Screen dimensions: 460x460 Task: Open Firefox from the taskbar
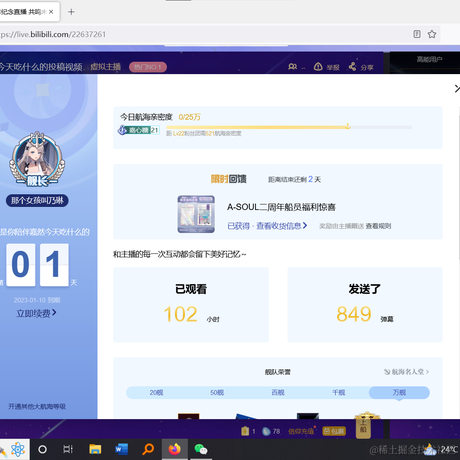pyautogui.click(x=174, y=449)
